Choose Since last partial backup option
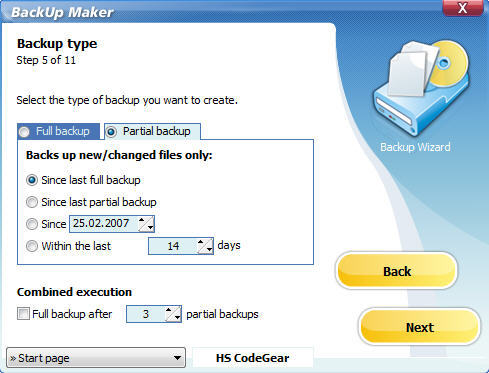 91,202
